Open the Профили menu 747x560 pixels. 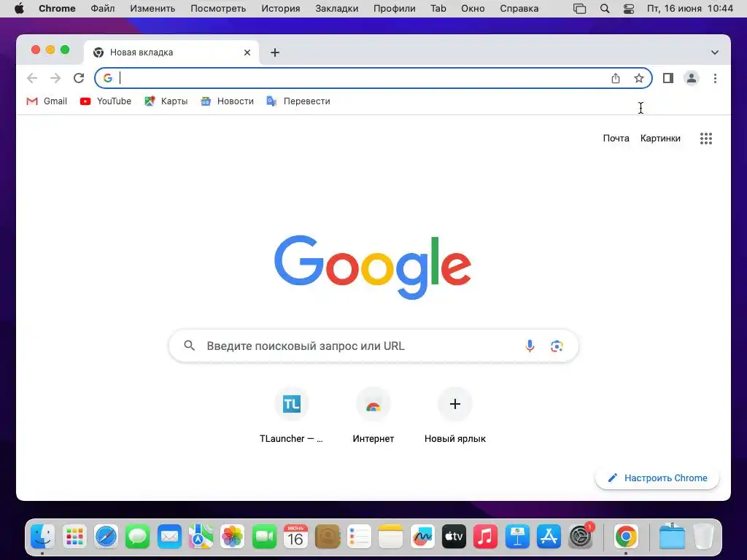pyautogui.click(x=395, y=9)
